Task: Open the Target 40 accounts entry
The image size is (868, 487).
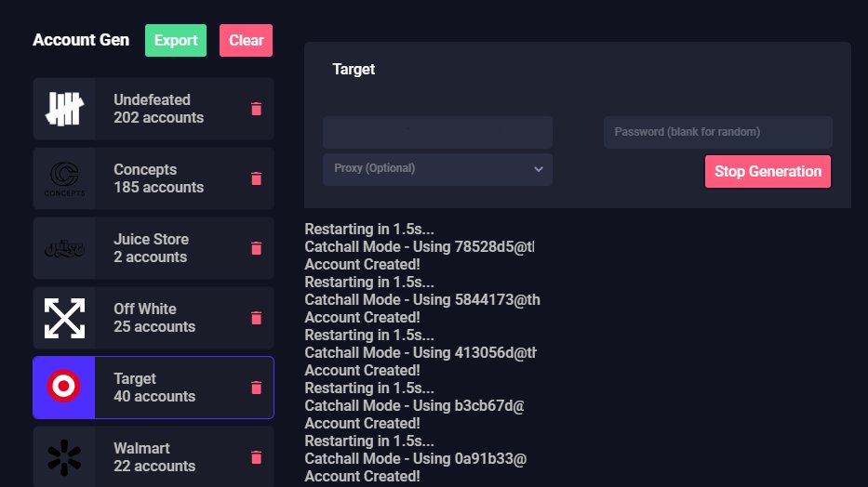Action: click(154, 388)
